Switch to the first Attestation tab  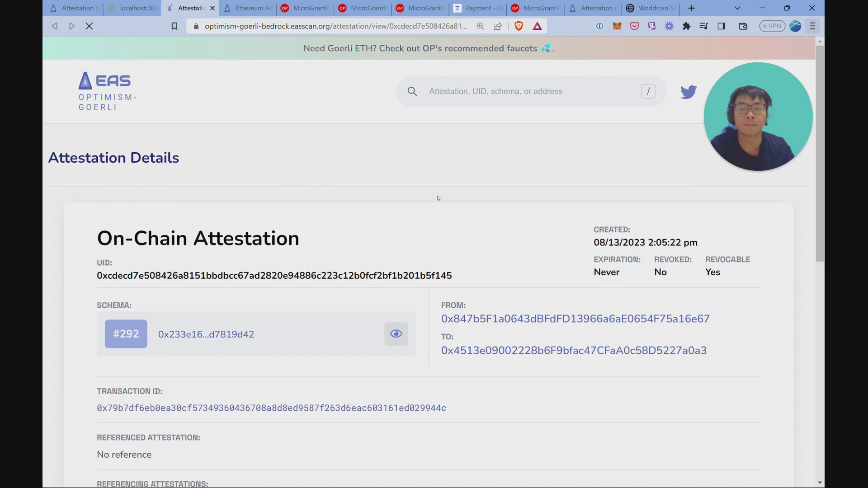(x=75, y=8)
